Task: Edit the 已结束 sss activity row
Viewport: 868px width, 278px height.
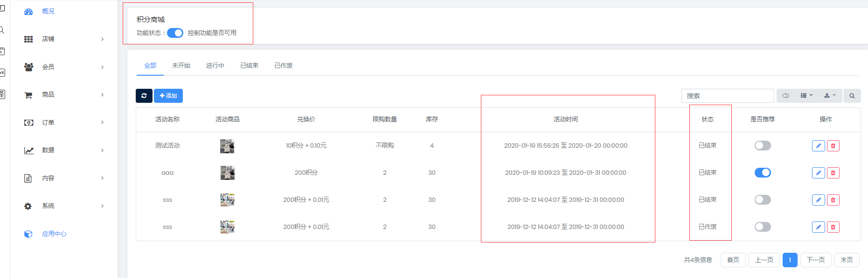Action: click(x=819, y=200)
